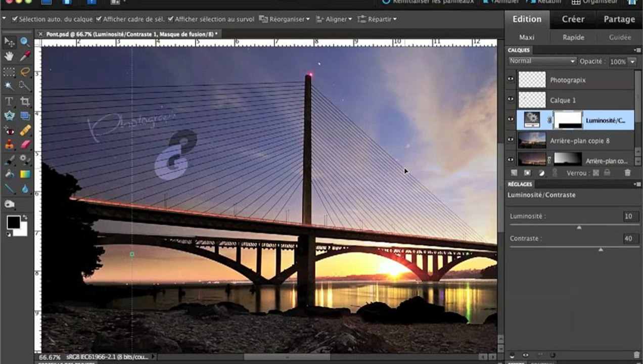The width and height of the screenshot is (643, 364).
Task: Select the Maxi edit mode
Action: pyautogui.click(x=527, y=37)
